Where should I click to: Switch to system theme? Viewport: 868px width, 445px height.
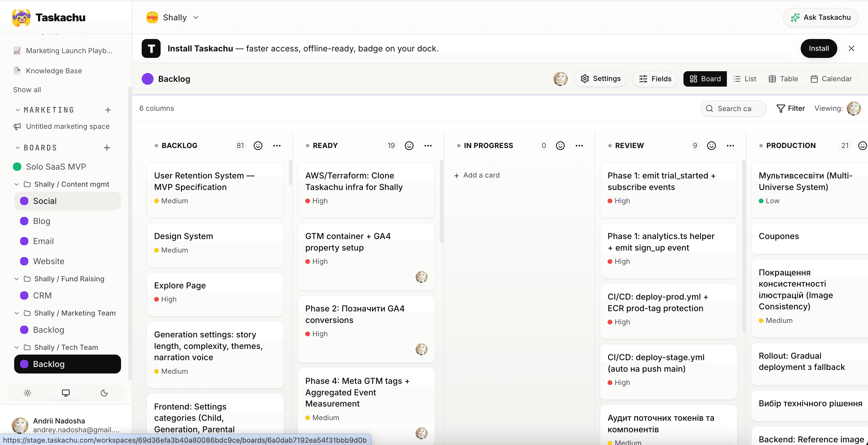click(66, 393)
